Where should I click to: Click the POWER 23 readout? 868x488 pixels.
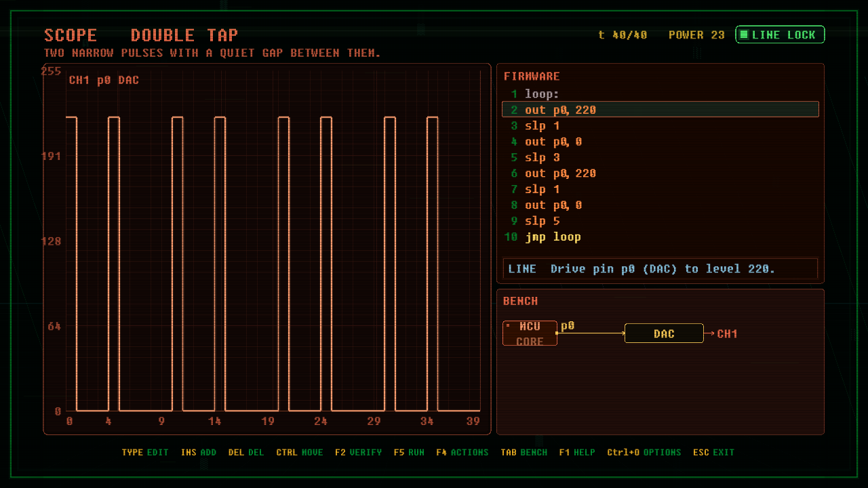[696, 35]
